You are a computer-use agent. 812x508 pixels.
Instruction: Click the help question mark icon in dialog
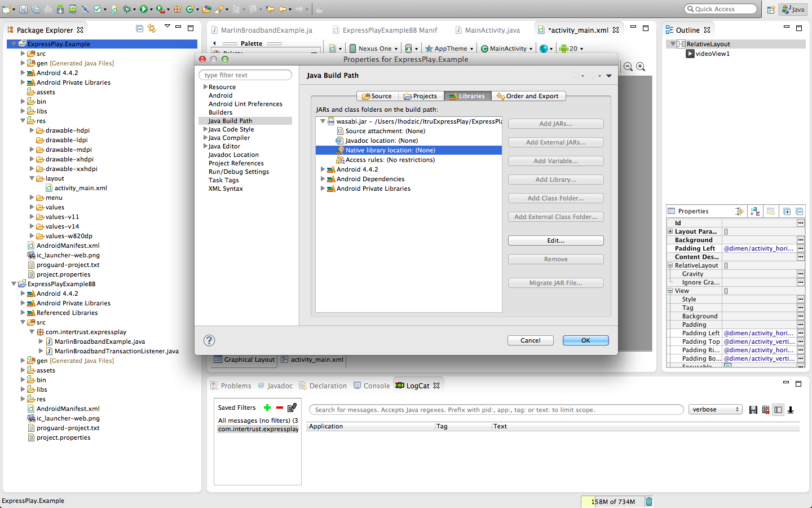click(209, 340)
